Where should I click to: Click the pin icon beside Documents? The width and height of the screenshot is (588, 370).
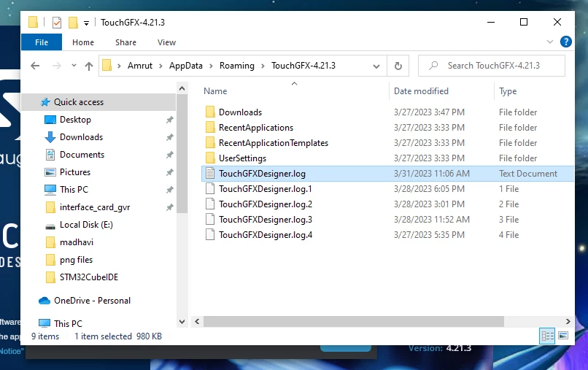(x=170, y=155)
